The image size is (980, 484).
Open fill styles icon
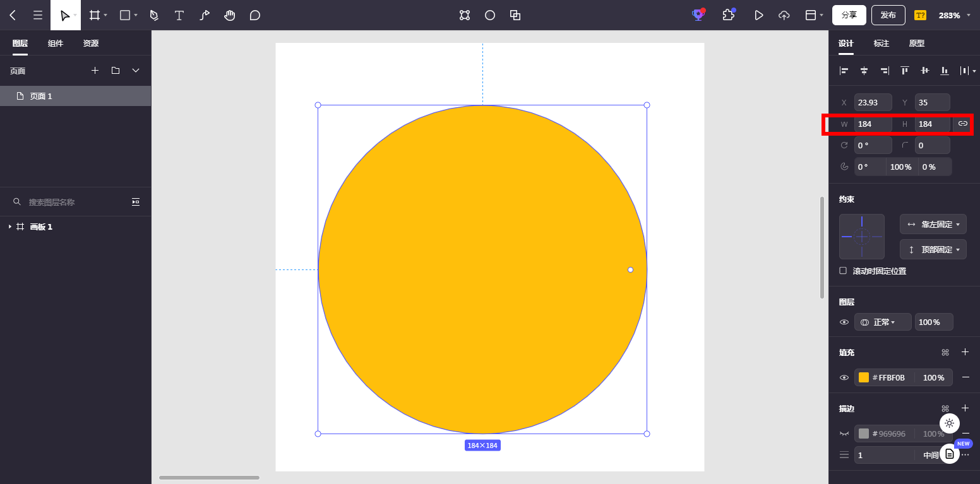[945, 352]
